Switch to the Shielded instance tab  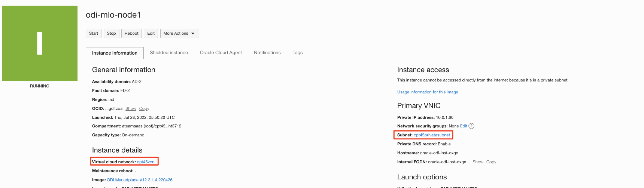point(169,53)
